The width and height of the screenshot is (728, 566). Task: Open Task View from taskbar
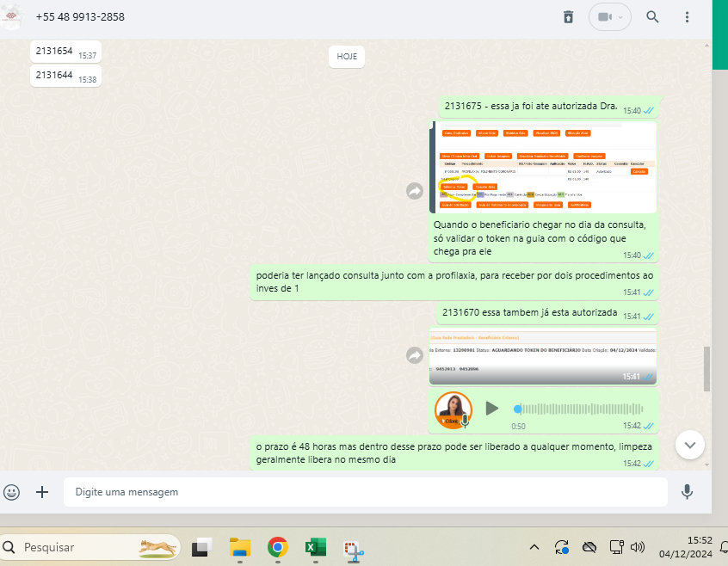[x=202, y=547]
